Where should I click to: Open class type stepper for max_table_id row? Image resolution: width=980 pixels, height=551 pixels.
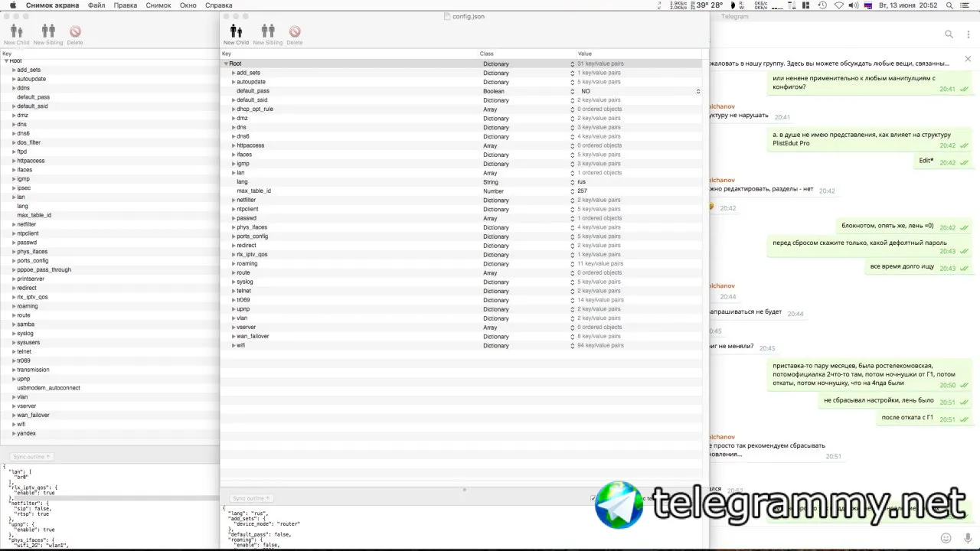[572, 191]
